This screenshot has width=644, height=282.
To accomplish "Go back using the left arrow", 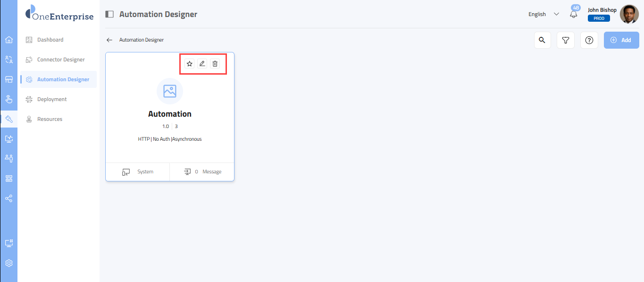I will coord(109,40).
